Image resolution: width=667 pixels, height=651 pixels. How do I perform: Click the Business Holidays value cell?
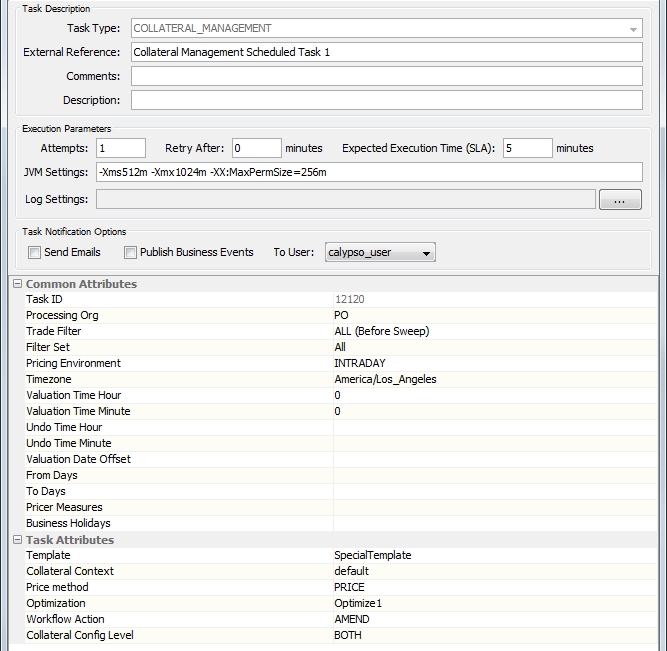click(x=495, y=523)
